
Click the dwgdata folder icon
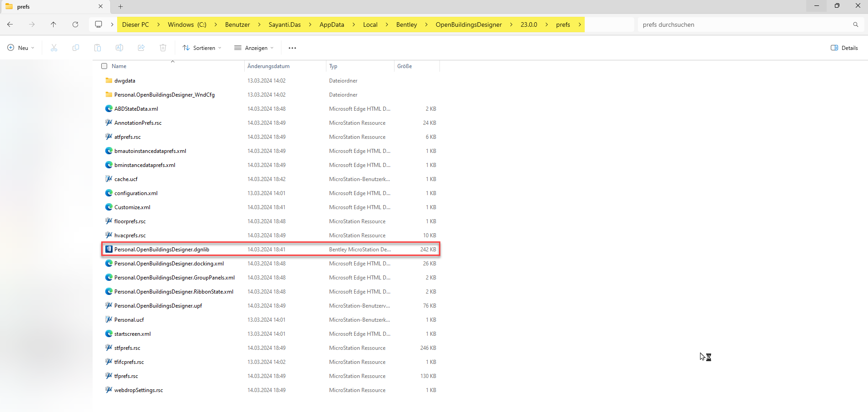point(109,80)
